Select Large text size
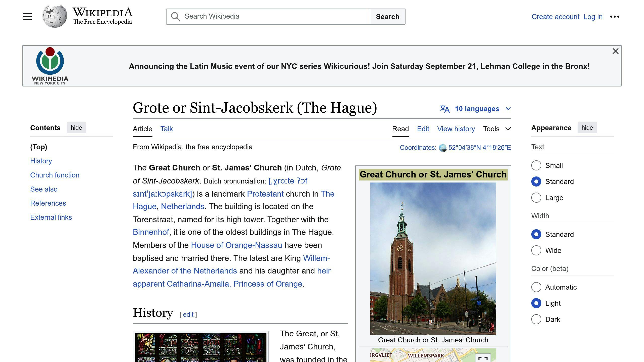Screen dimensions: 644x362 click(x=536, y=198)
